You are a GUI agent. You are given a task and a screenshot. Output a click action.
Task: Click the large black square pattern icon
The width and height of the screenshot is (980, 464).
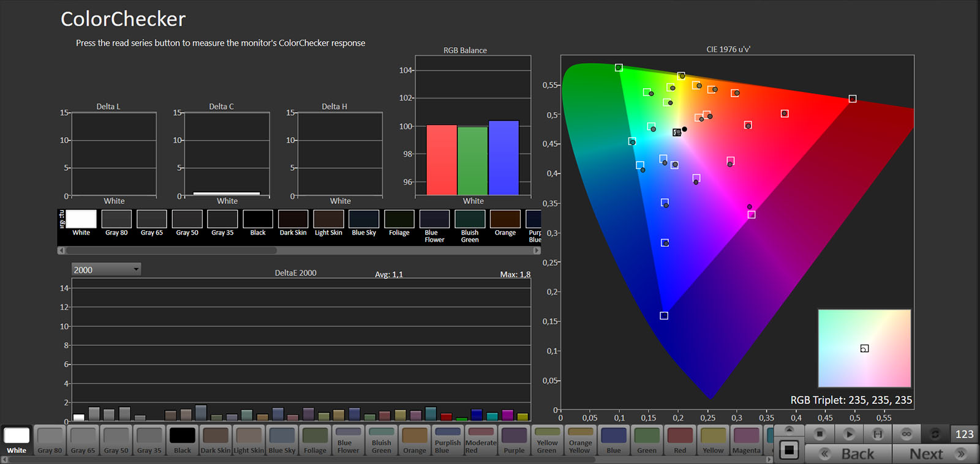point(789,451)
